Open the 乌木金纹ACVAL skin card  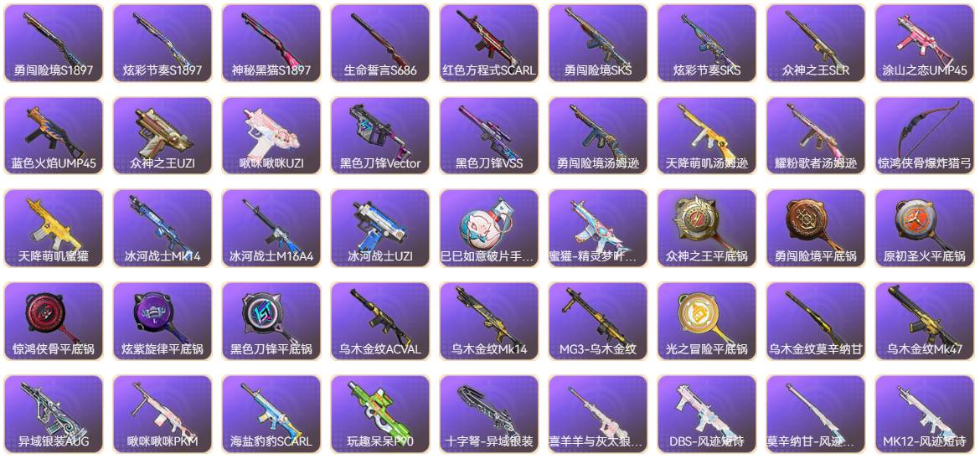coord(380,321)
